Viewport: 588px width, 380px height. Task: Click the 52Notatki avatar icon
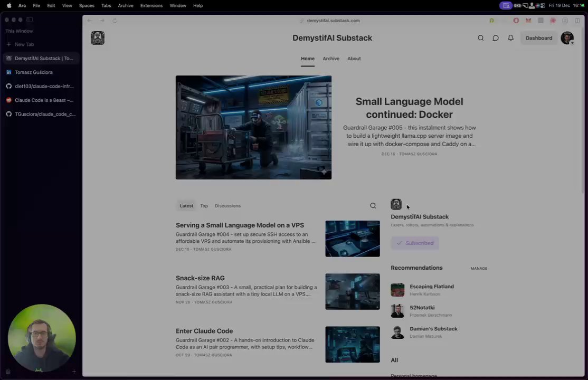(x=397, y=311)
